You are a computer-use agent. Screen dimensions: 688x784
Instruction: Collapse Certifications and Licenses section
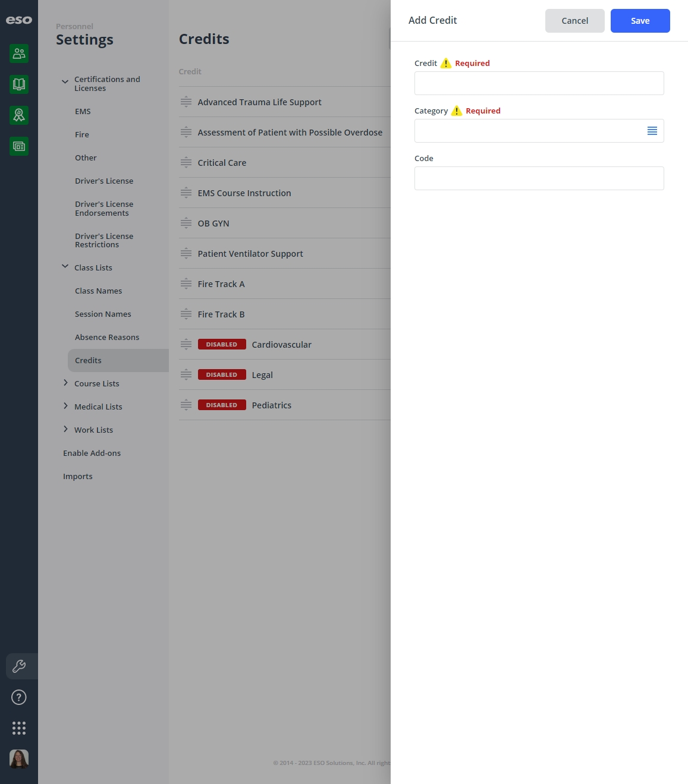pyautogui.click(x=65, y=81)
